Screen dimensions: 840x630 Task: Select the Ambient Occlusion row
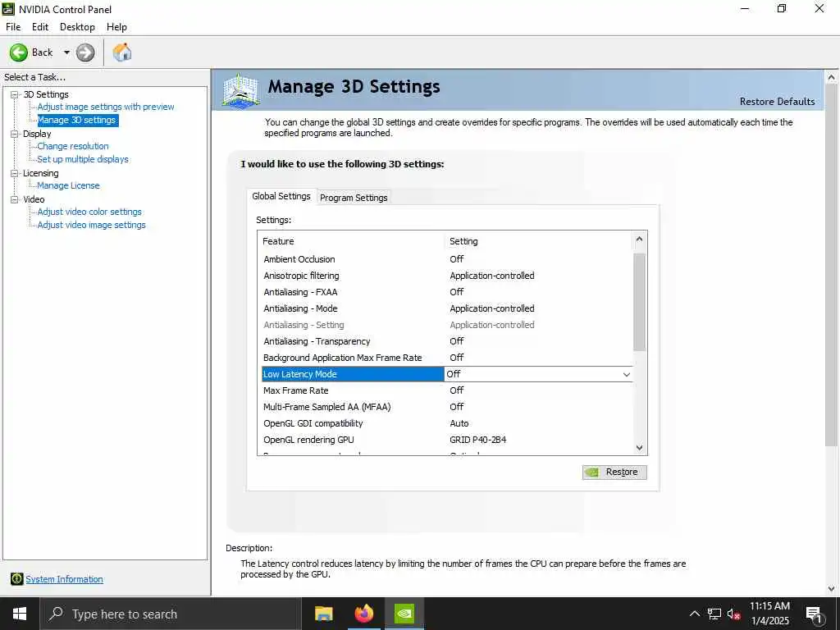(447, 259)
